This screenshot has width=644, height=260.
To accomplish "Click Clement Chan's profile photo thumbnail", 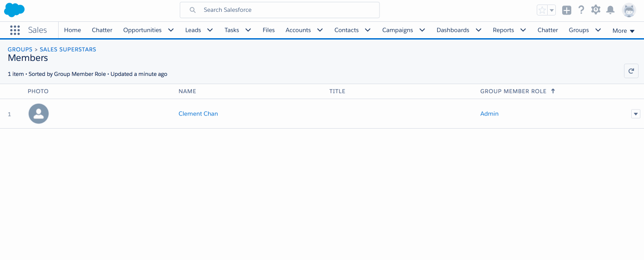I will tap(39, 114).
